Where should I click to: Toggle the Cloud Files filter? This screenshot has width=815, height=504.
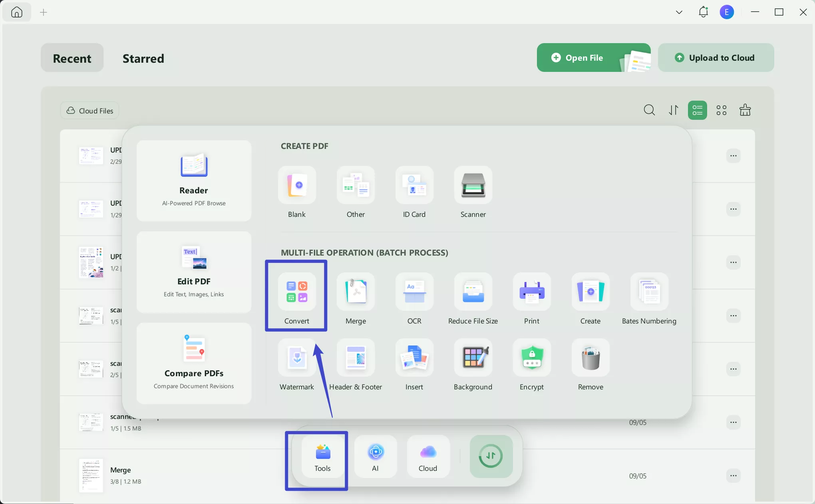tap(89, 111)
